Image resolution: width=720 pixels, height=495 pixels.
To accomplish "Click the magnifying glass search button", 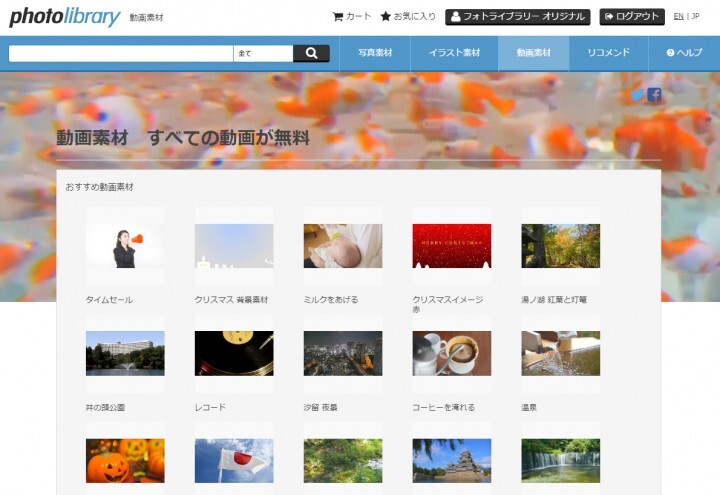I will click(311, 54).
